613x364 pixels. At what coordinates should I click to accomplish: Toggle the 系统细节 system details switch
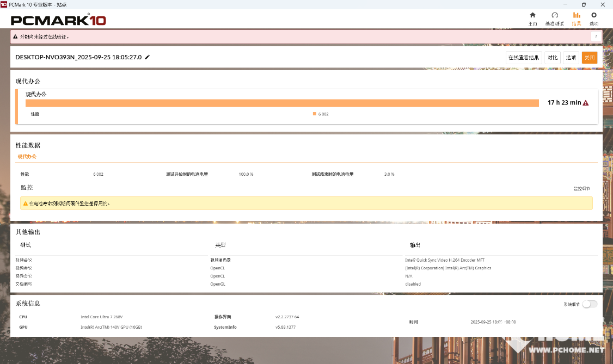tap(589, 304)
